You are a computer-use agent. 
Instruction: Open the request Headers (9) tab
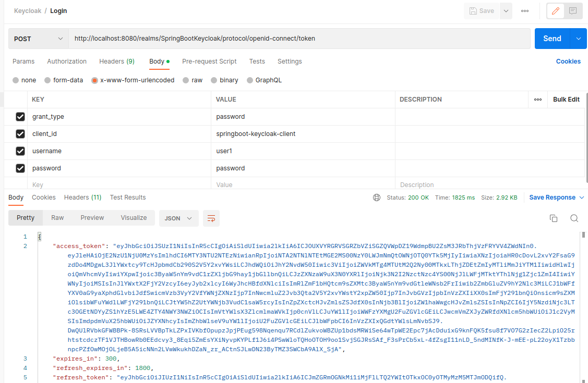point(117,61)
